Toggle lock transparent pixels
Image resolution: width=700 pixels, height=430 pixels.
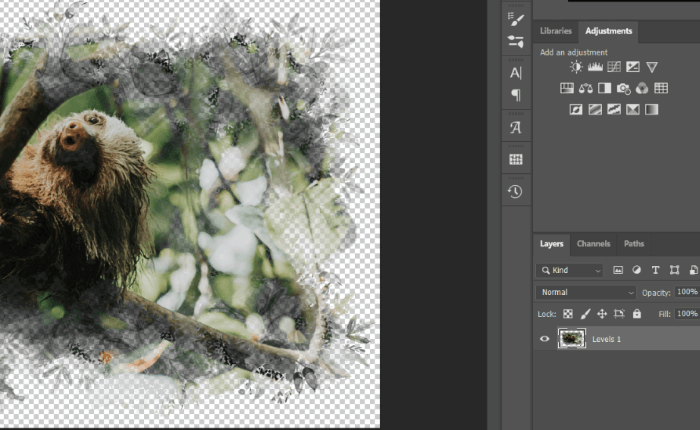pos(569,314)
